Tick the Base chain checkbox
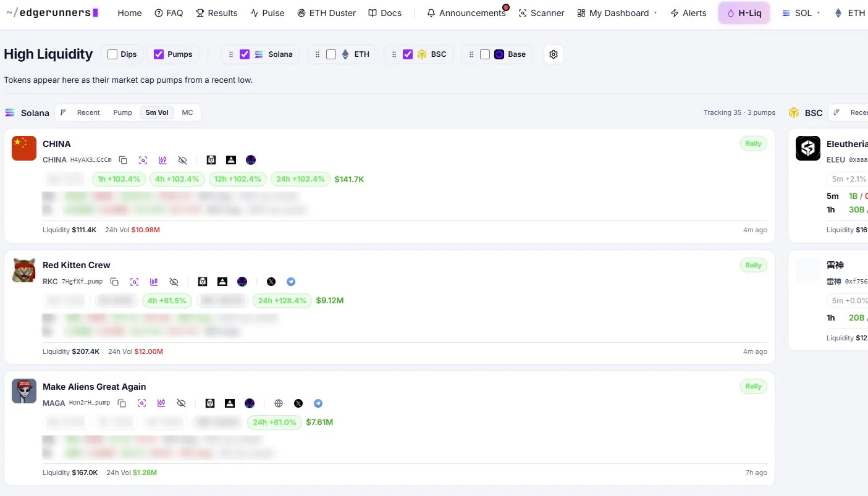Screen dimensions: 868x496 pos(485,54)
